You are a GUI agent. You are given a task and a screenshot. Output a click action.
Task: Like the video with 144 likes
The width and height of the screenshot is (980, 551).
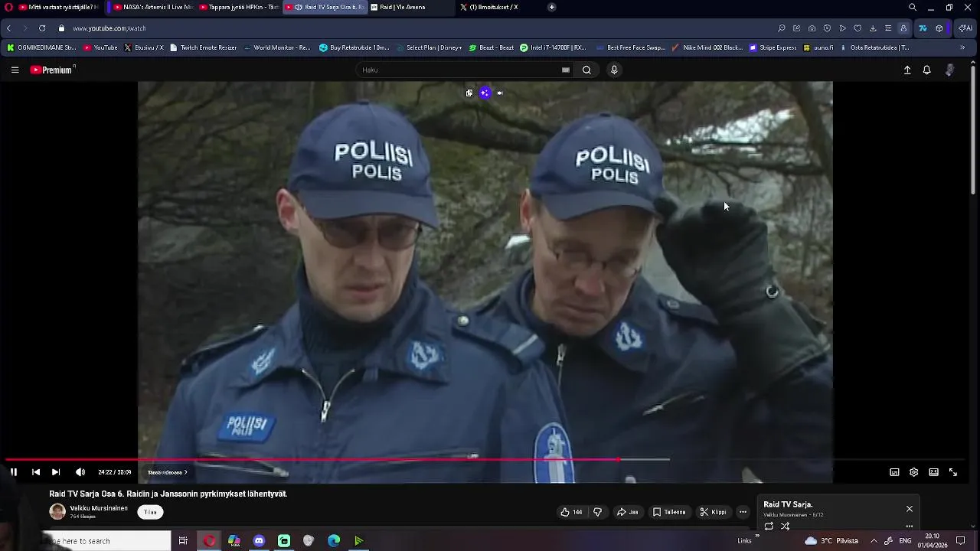click(x=571, y=512)
